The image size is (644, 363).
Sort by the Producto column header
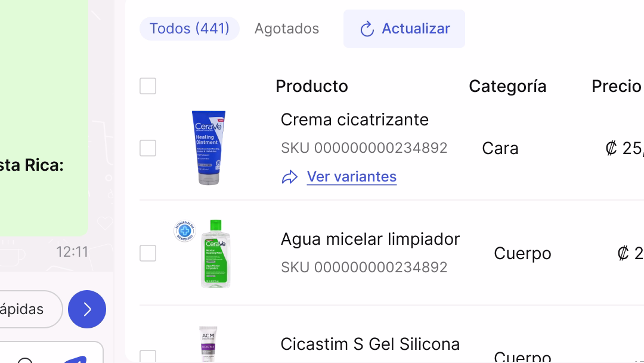coord(312,86)
